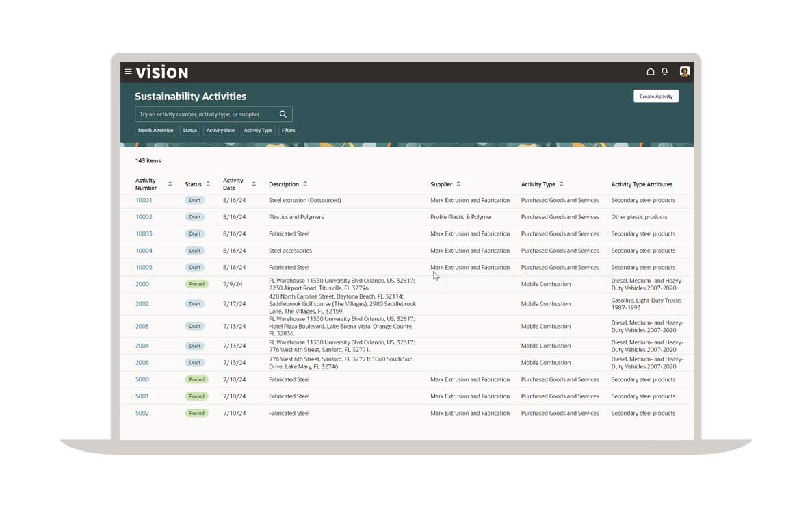Focus the activity search input field

click(205, 114)
